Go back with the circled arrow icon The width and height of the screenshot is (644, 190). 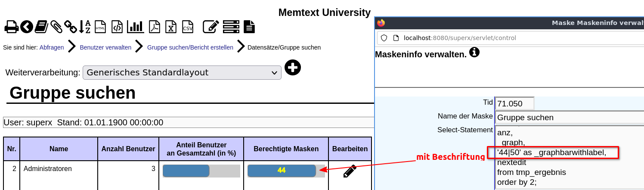[x=27, y=27]
